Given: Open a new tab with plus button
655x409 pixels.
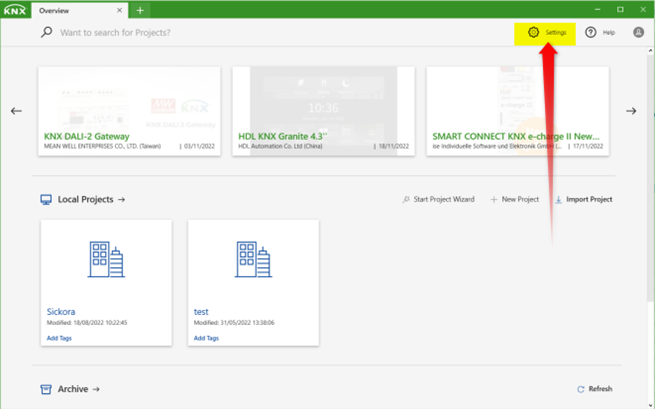Looking at the screenshot, I should (x=140, y=10).
